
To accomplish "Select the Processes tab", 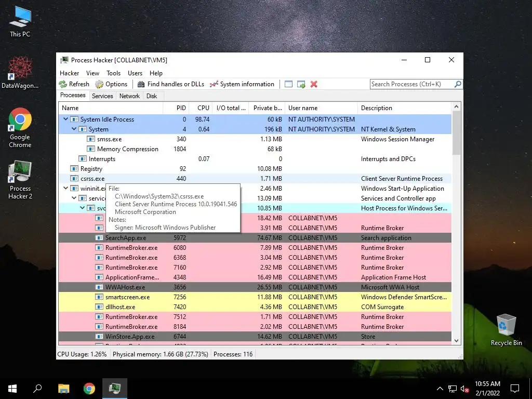I will click(x=73, y=95).
